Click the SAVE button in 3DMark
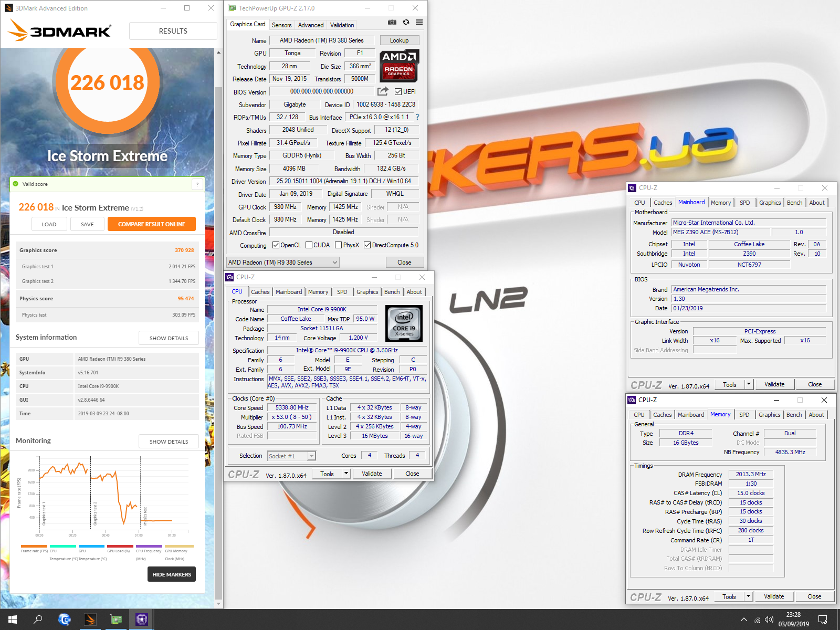The width and height of the screenshot is (840, 630). coord(87,224)
